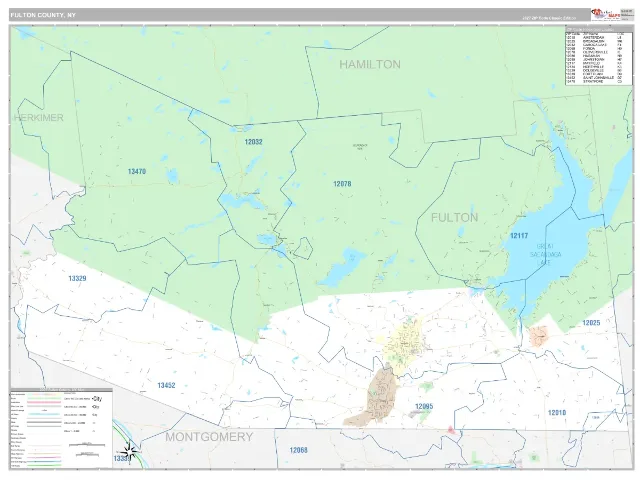Click the map legend box
Screen dimensions: 640x480
[61, 429]
